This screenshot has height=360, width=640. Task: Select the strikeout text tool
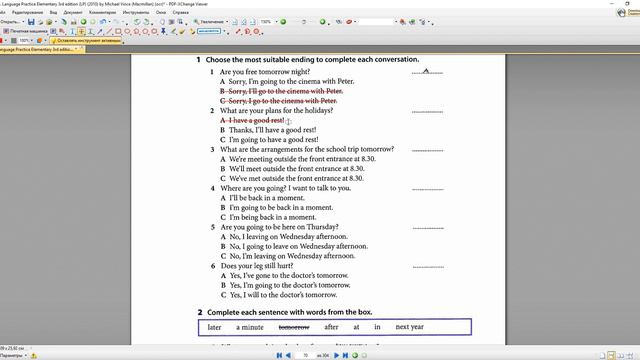81,31
